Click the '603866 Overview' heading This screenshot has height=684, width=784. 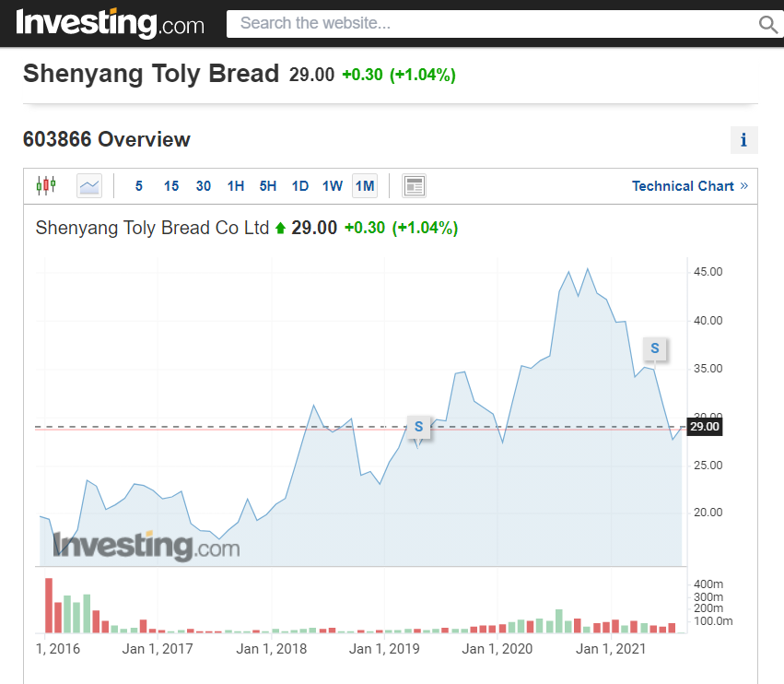[107, 139]
